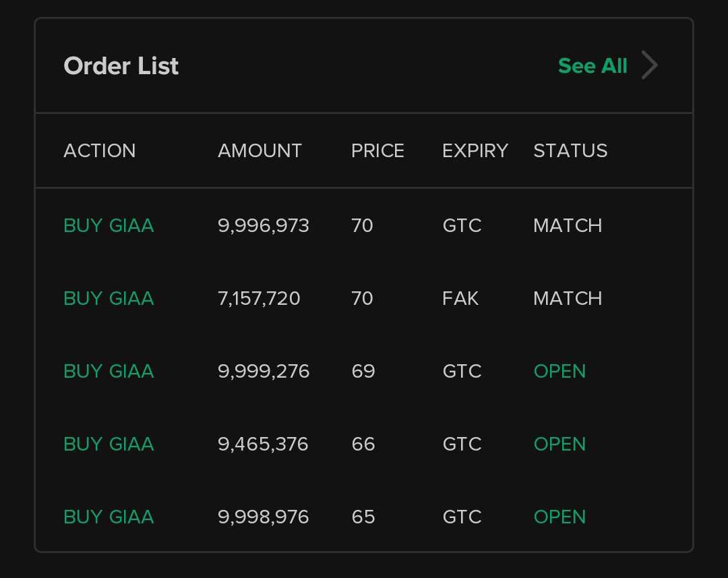728x578 pixels.
Task: Select BUY GIAA order priced at 66
Action: coord(364,444)
